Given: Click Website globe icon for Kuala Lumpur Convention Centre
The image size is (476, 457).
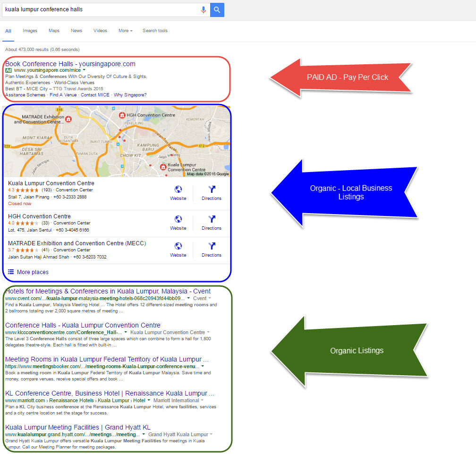Looking at the screenshot, I should point(178,190).
